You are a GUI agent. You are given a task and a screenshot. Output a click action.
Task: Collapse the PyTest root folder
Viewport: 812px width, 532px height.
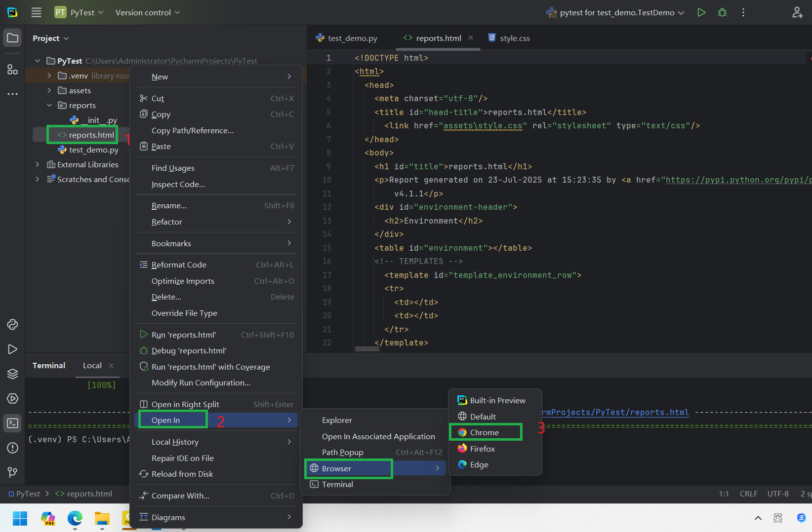38,61
